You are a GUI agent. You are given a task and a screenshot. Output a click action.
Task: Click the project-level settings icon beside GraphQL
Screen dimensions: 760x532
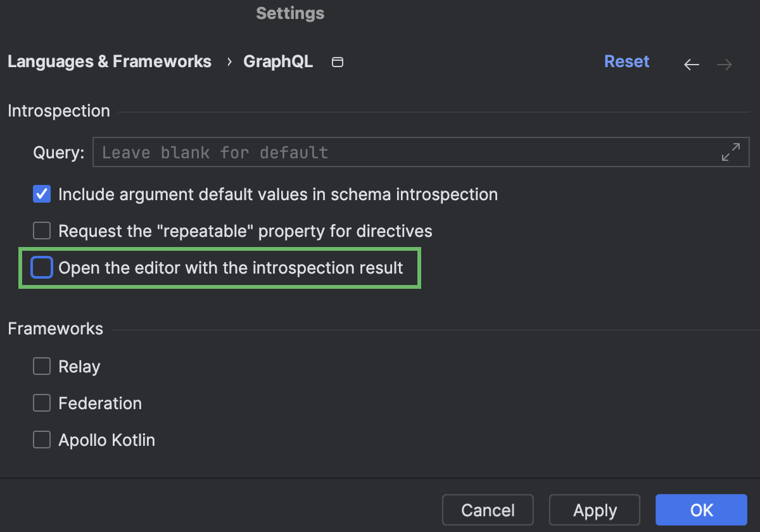[338, 62]
